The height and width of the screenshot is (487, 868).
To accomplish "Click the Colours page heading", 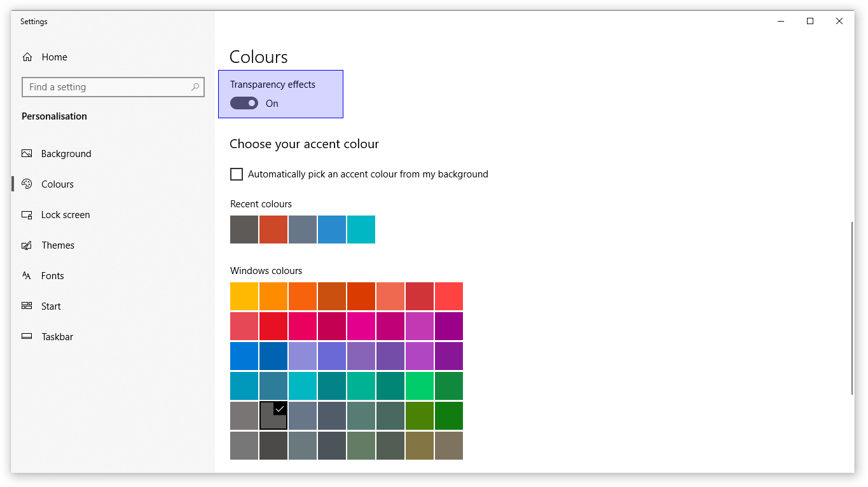I will pyautogui.click(x=259, y=57).
